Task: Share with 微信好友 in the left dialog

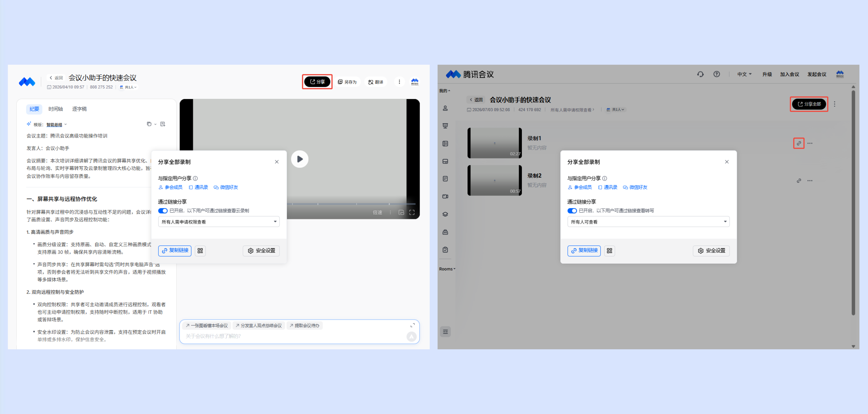Action: click(226, 187)
